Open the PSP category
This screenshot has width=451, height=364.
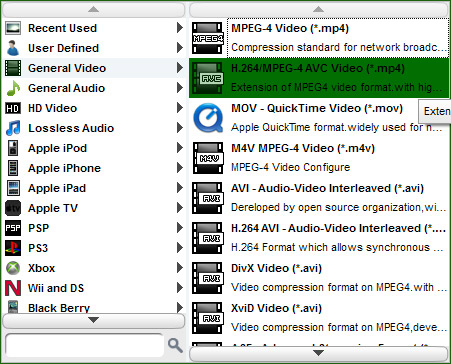pos(94,228)
